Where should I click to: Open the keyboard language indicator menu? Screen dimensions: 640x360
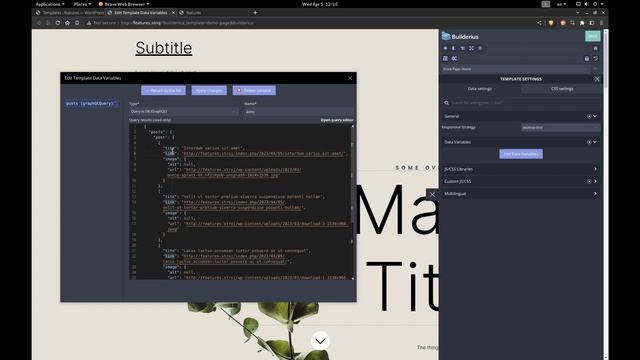click(562, 4)
